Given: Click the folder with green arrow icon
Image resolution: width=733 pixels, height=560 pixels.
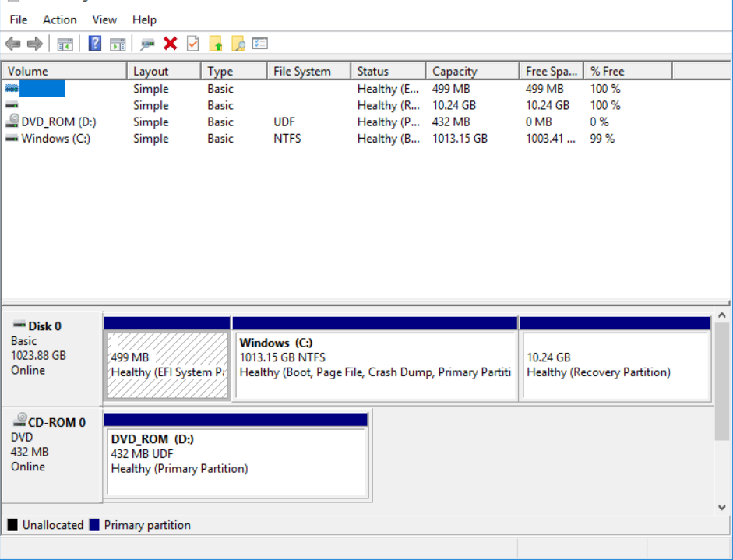Looking at the screenshot, I should [x=216, y=44].
